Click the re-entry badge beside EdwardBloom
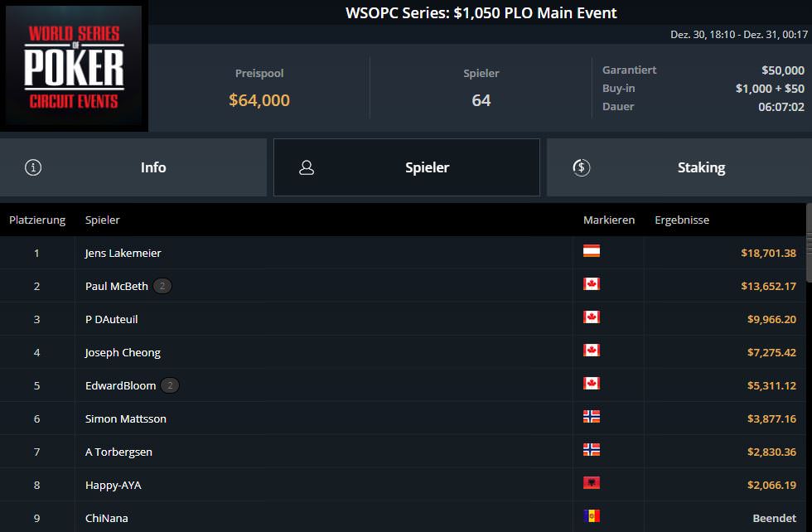The image size is (812, 532). [x=170, y=385]
